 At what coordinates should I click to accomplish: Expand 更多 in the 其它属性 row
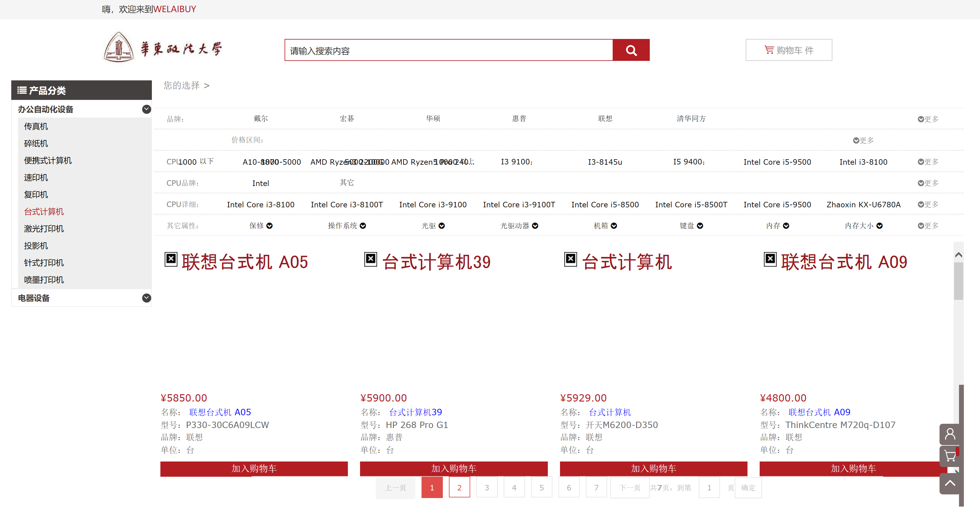pyautogui.click(x=928, y=226)
